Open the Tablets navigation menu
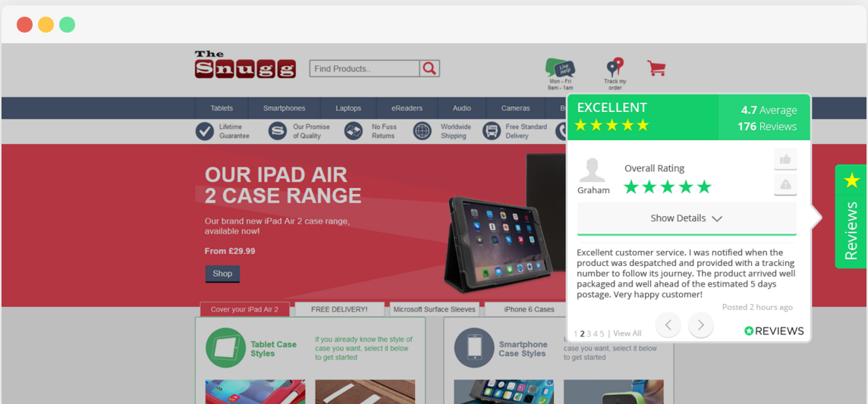Screen dimensions: 868x404 tap(222, 108)
